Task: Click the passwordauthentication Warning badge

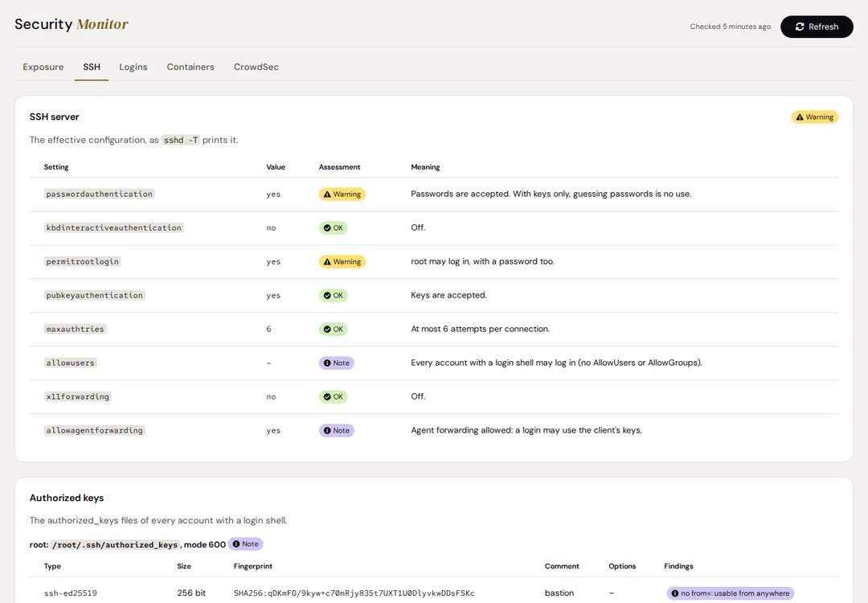Action: [342, 195]
